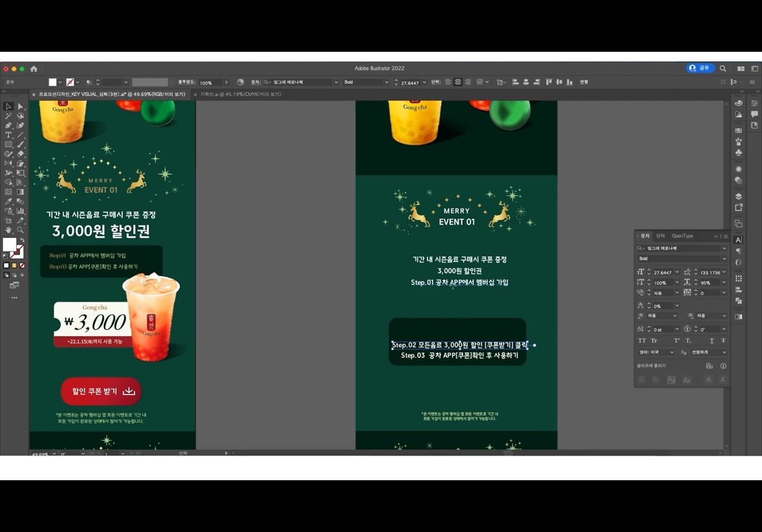Select the Zoom magnifier tool in toolbox
The height and width of the screenshot is (532, 762).
(20, 230)
